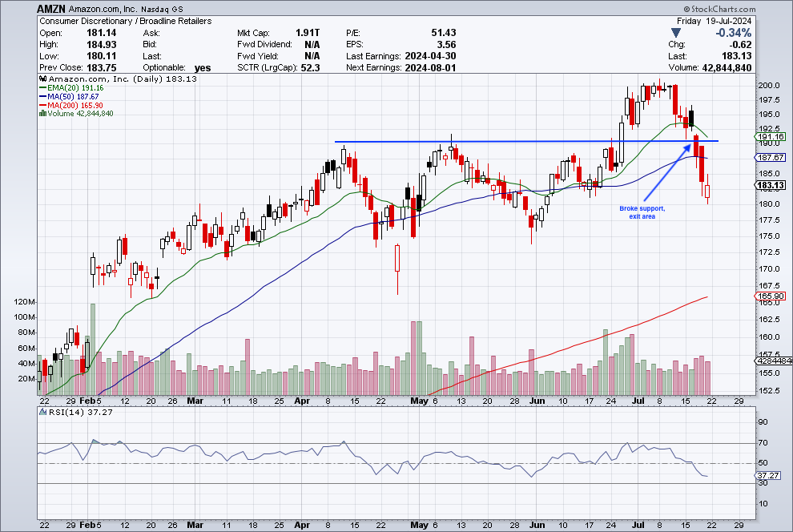Click the SCTR (LrgCap) value 52.3
Viewport: 793px width, 532px height.
click(310, 68)
